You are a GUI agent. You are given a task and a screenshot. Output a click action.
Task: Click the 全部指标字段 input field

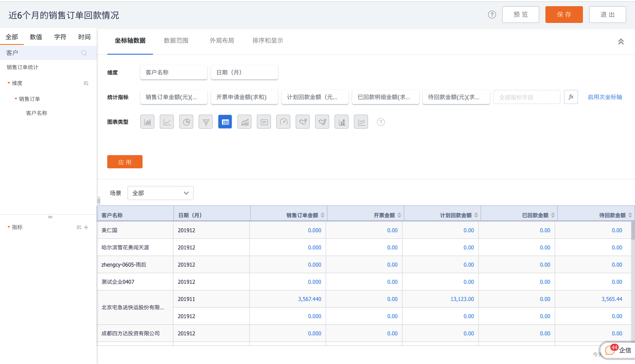coord(527,97)
